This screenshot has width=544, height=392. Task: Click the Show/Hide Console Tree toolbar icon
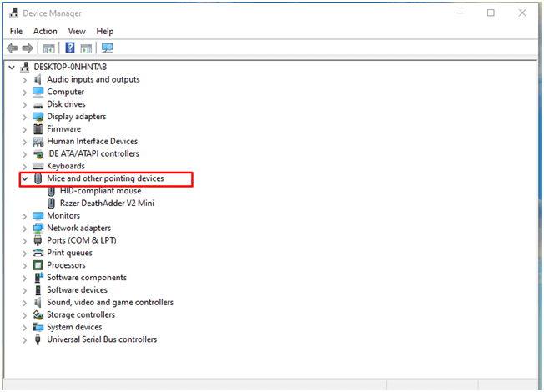[x=49, y=48]
